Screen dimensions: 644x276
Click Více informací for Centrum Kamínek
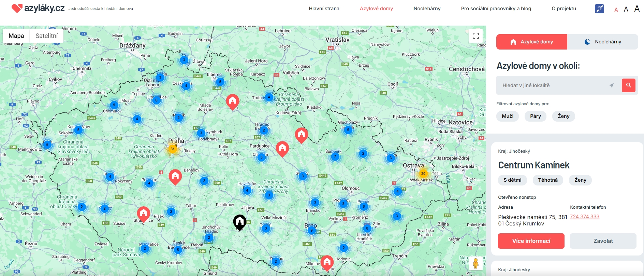click(x=531, y=241)
